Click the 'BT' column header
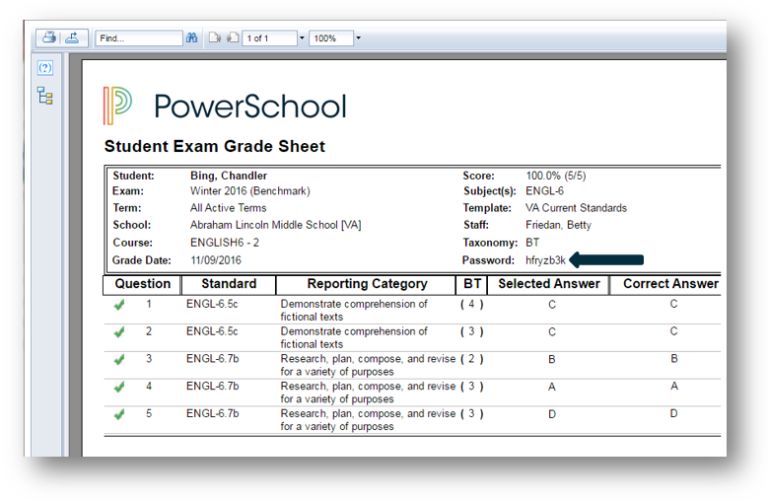The image size is (768, 502). coord(472,284)
